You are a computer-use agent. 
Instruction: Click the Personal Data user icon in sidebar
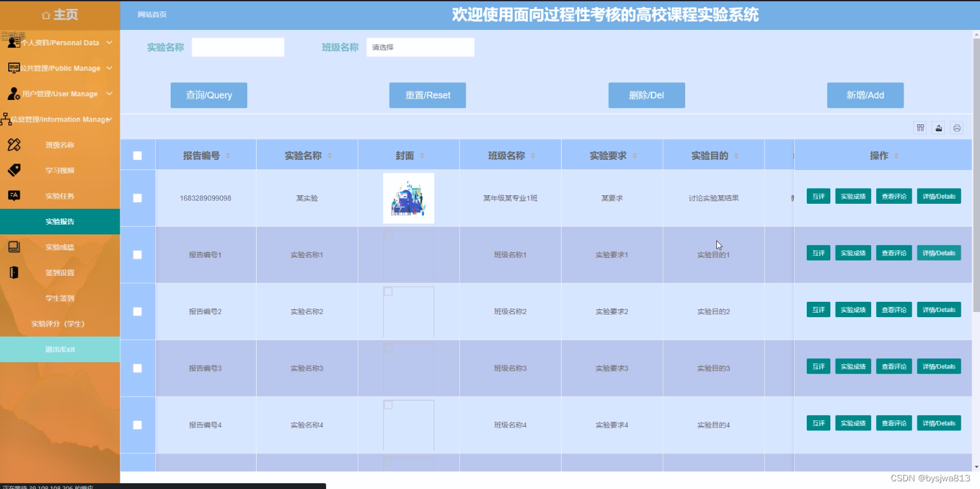pyautogui.click(x=13, y=43)
